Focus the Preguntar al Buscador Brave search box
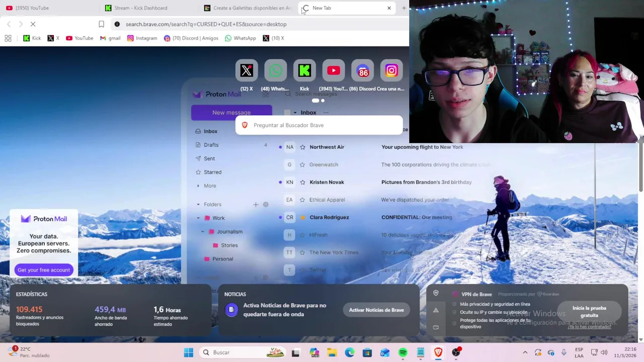The width and height of the screenshot is (644, 362). [x=319, y=125]
